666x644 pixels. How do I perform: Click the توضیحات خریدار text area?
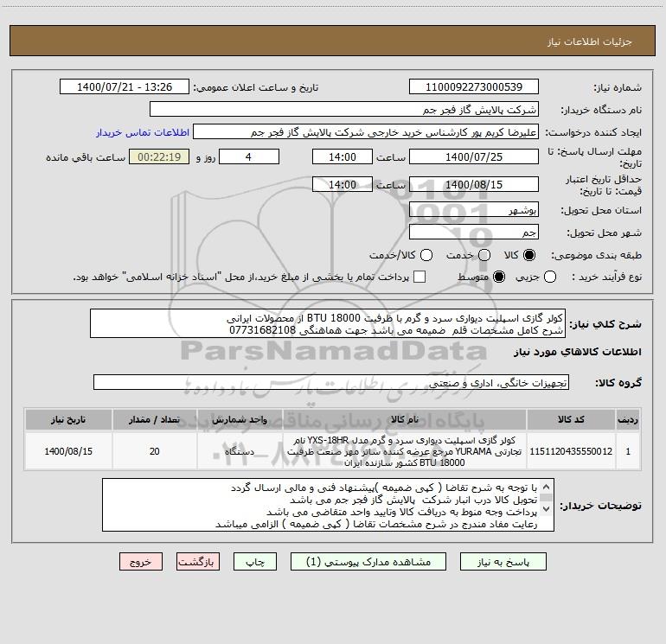328,505
